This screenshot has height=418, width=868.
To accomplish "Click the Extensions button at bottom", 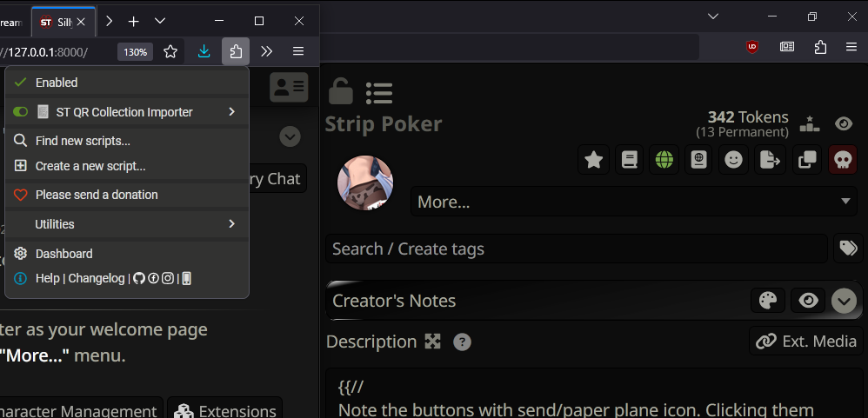I will [x=224, y=411].
